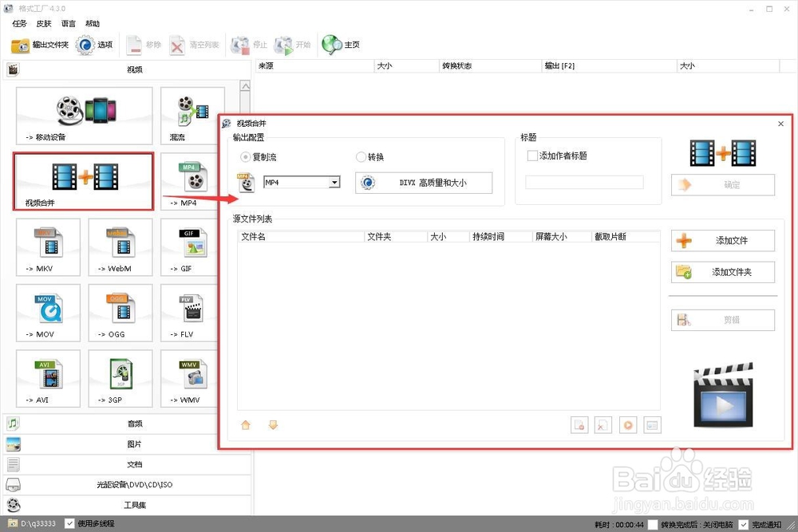Open the Skin (皮肤) menu
The height and width of the screenshot is (532, 798).
[44, 23]
